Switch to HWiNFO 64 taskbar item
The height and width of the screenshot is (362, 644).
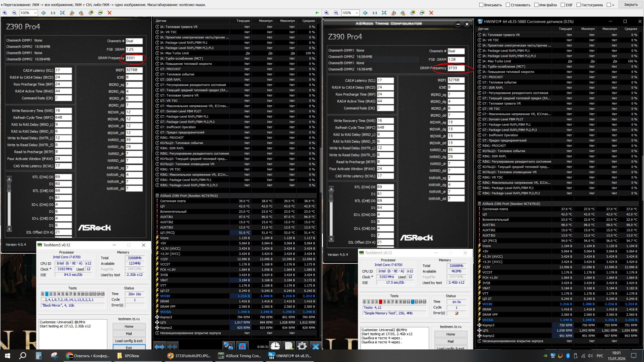(290, 356)
